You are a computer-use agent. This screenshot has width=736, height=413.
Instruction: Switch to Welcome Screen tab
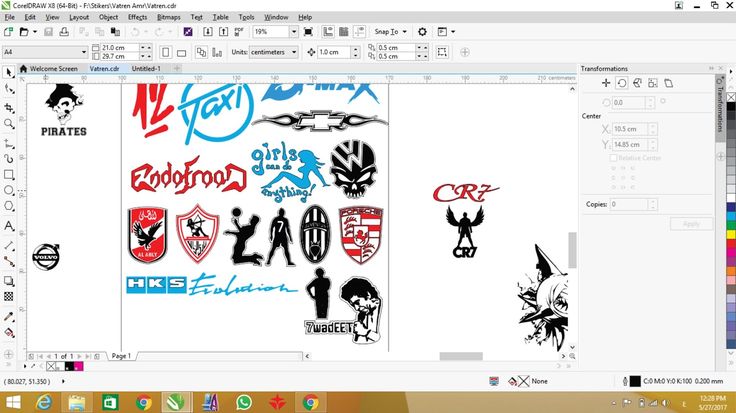pos(48,69)
